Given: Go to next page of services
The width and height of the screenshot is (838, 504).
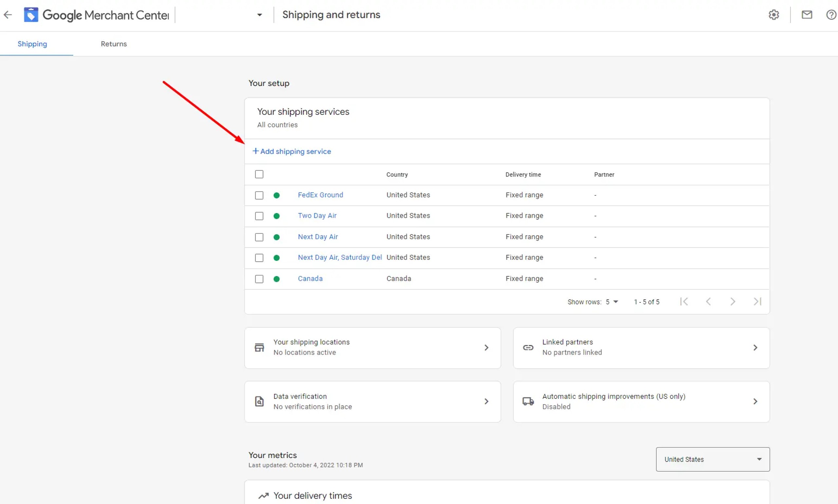Looking at the screenshot, I should point(733,302).
